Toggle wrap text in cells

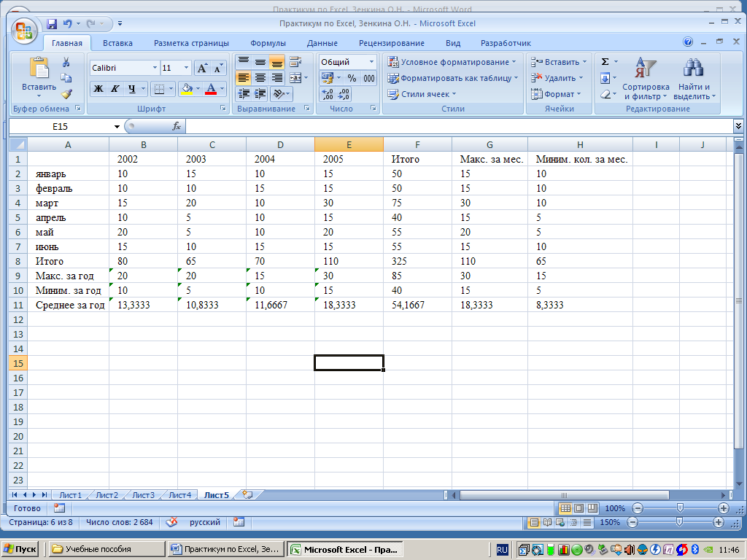(296, 62)
